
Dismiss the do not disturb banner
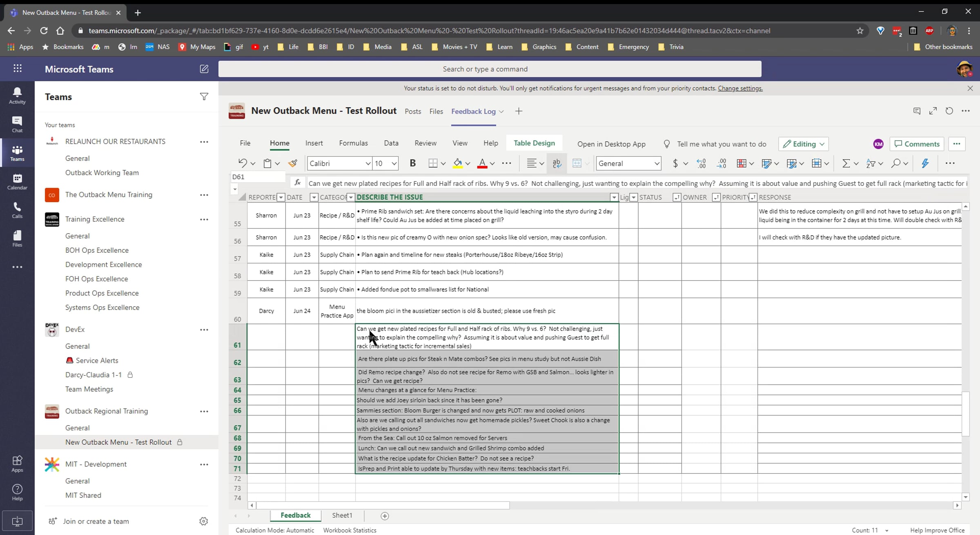[x=970, y=88]
